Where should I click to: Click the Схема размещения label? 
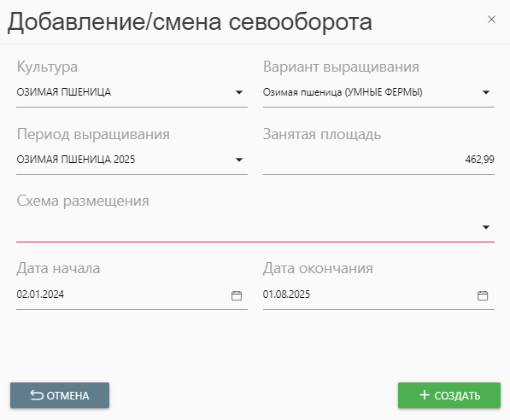(x=83, y=201)
